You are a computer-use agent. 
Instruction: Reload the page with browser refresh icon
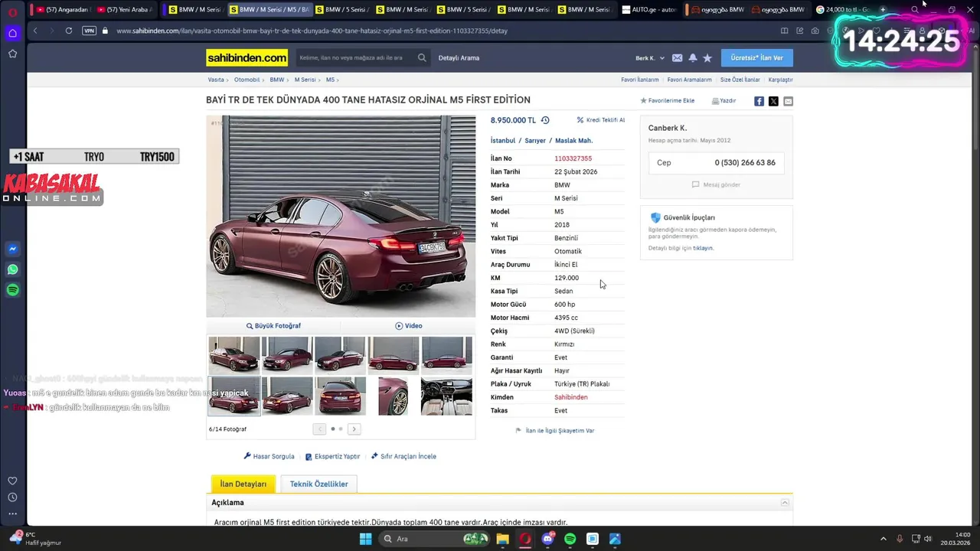click(69, 31)
